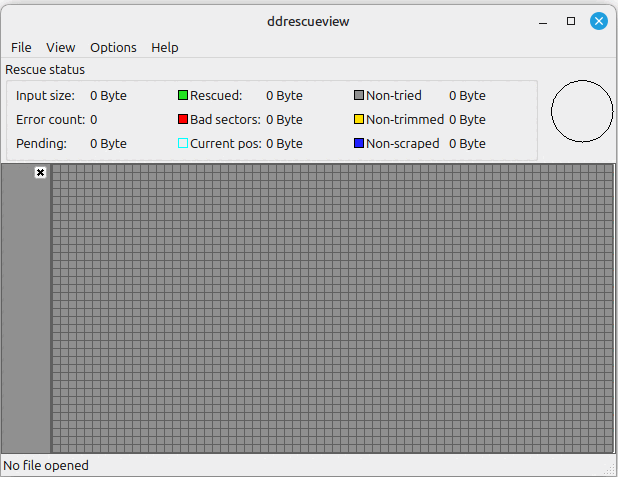Click the yellow Non-trimmed color swatch
This screenshot has height=477, width=618.
point(359,119)
